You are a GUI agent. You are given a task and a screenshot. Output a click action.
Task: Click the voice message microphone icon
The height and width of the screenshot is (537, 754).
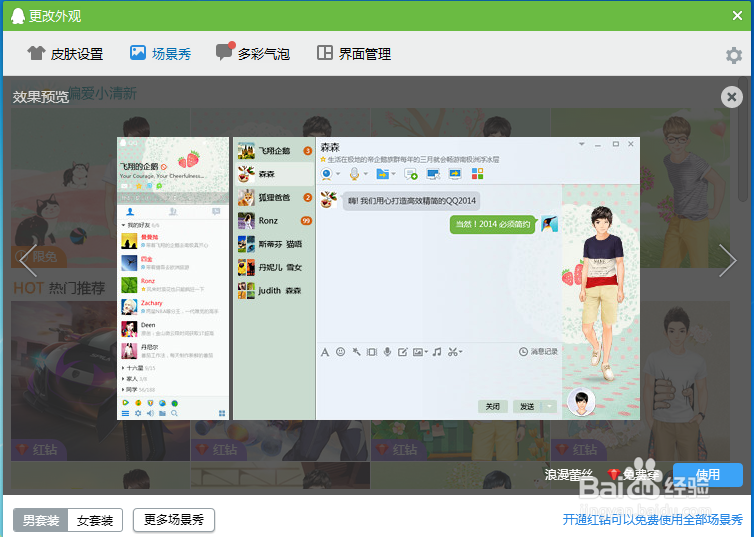click(387, 352)
